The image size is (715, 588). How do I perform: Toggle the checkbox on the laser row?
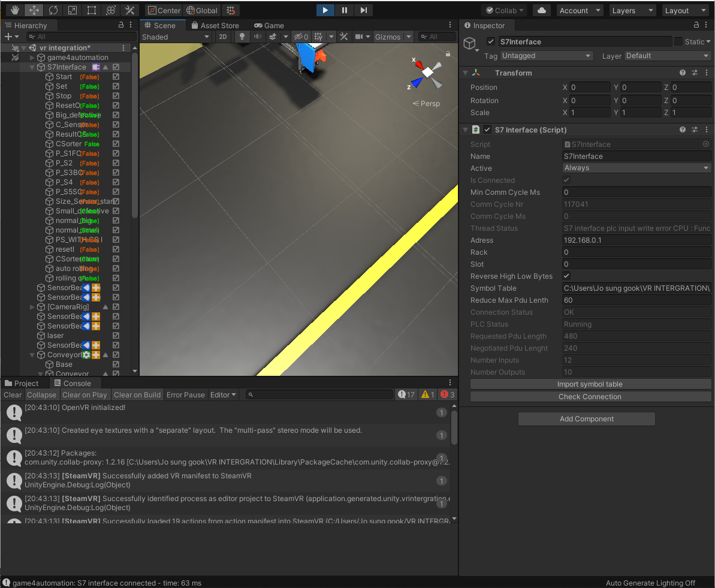[x=116, y=335]
